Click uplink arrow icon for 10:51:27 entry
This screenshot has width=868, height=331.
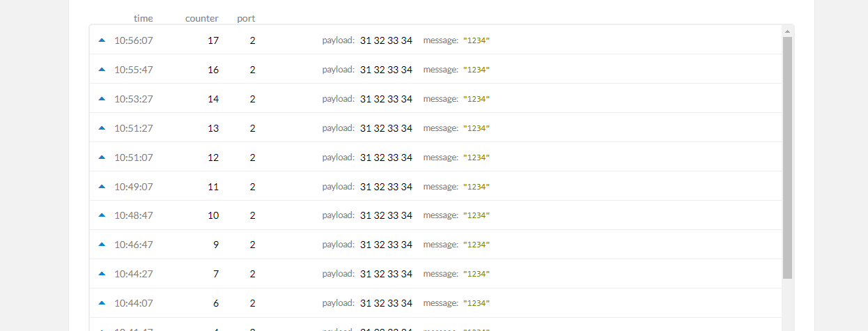click(x=102, y=128)
